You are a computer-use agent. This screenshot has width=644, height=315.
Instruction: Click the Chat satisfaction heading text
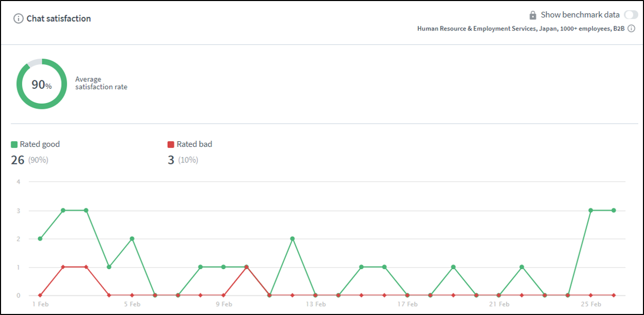[x=59, y=19]
